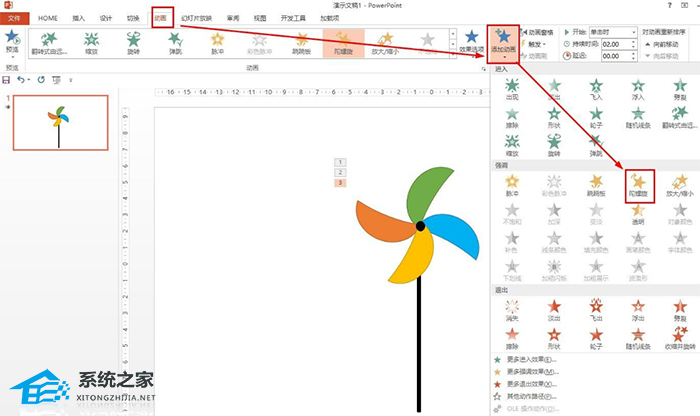The width and height of the screenshot is (700, 416).
Task: Choose the 形状 (Shape) entrance effect
Action: [x=554, y=117]
